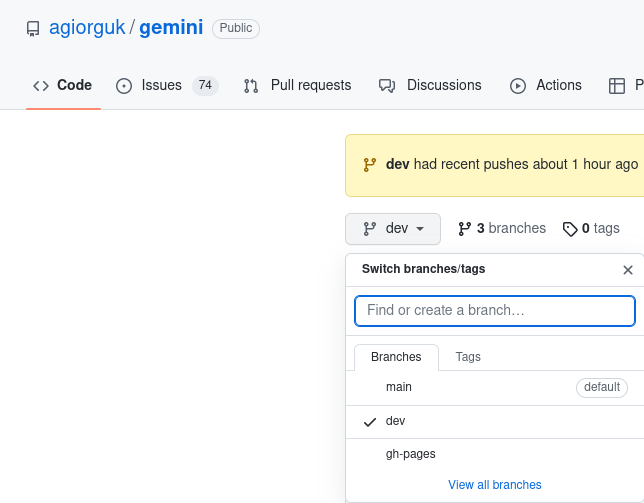
Task: Open the agiorguk owner link
Action: pyautogui.click(x=87, y=28)
